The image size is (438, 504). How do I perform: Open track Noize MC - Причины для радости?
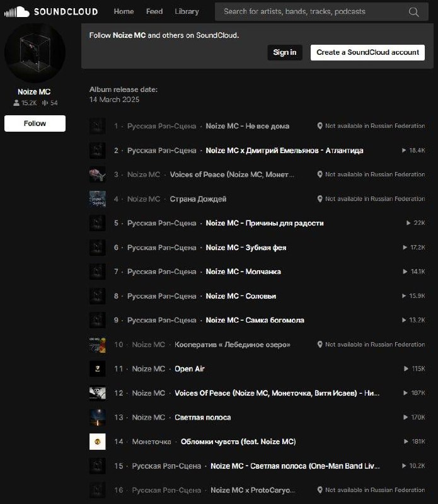(264, 223)
